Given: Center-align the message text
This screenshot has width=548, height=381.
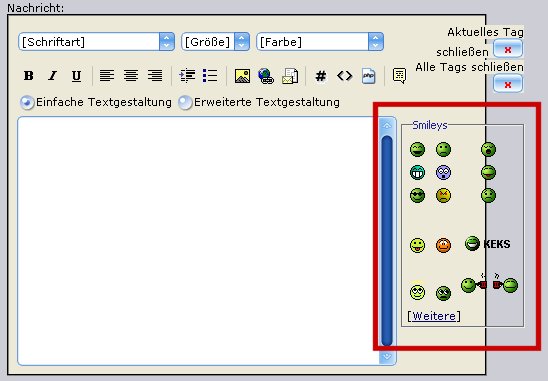Looking at the screenshot, I should click(x=131, y=76).
